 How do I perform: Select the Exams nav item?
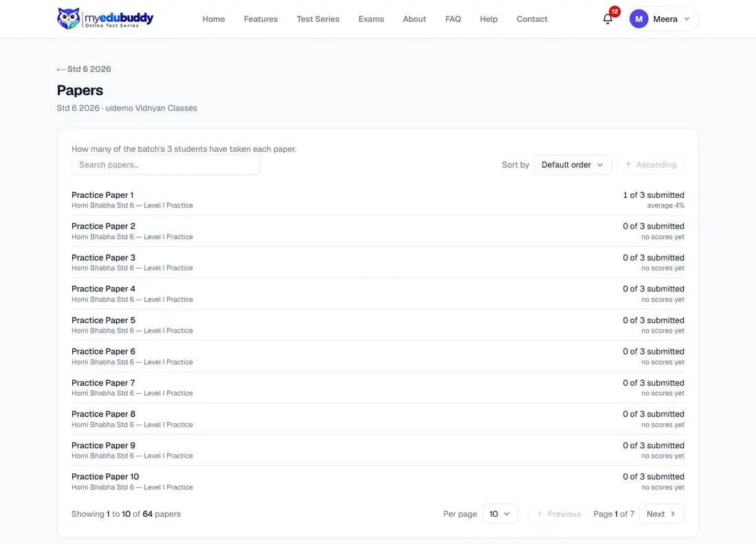(x=371, y=19)
